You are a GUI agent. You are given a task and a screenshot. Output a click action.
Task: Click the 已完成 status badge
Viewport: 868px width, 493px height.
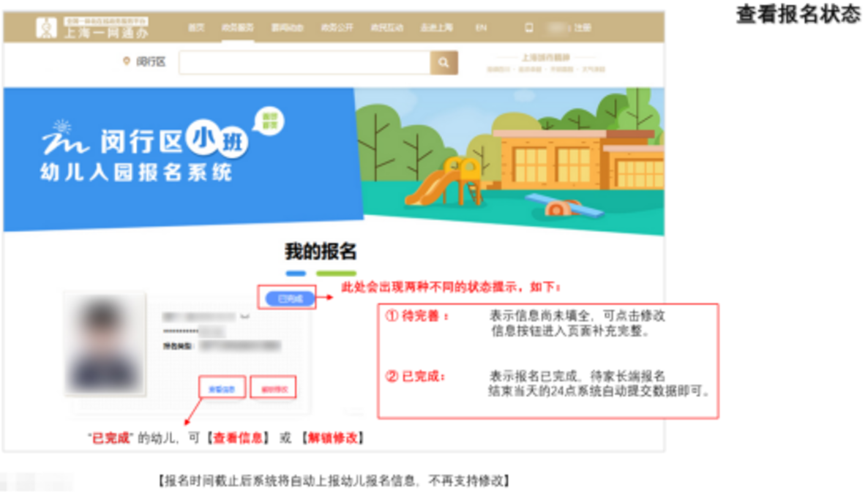coord(291,297)
